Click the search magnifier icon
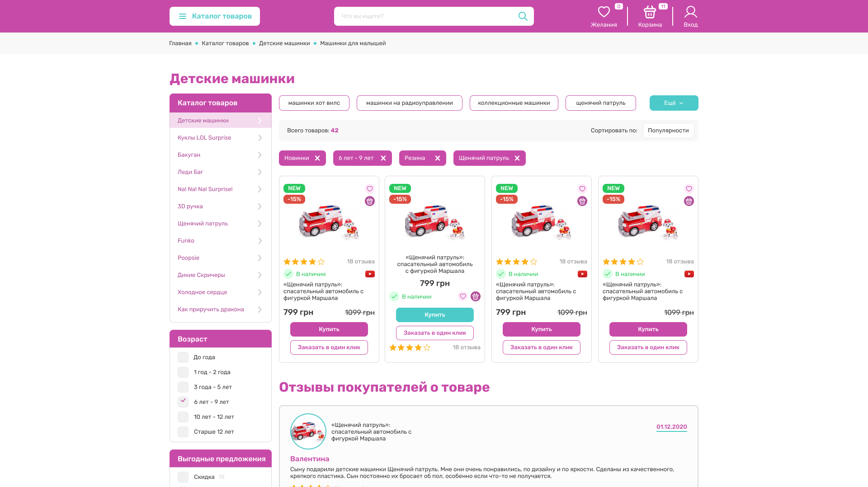This screenshot has height=487, width=868. coord(523,16)
